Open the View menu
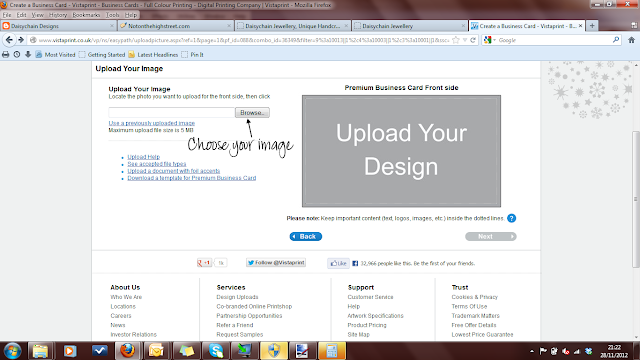Image resolution: width=640 pixels, height=360 pixels. (x=37, y=15)
